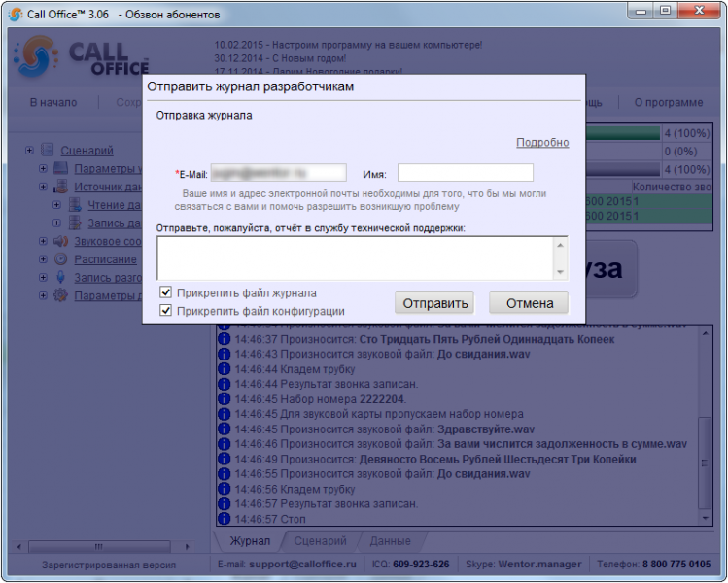
Task: Click the tree panel scroll right arrow
Action: (x=188, y=546)
